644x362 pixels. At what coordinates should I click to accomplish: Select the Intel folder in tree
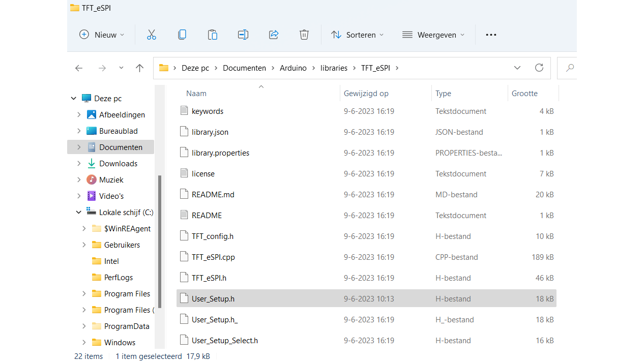(x=111, y=261)
